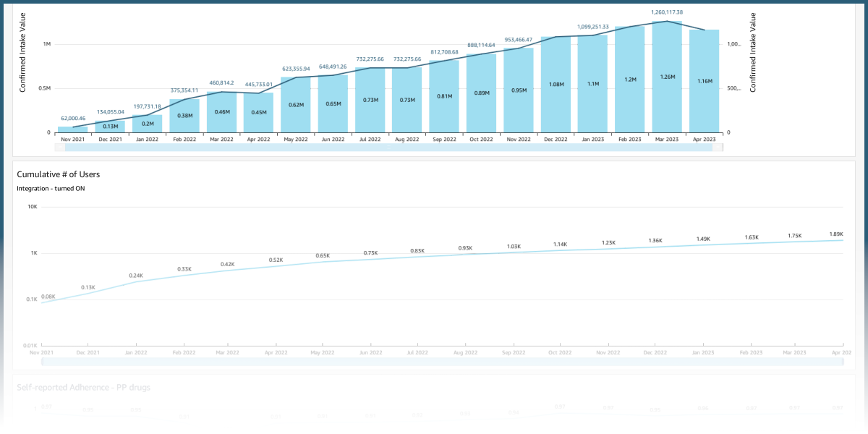Click the Dec 2022 bar labeled 1.08M
The height and width of the screenshot is (434, 868).
tap(556, 85)
